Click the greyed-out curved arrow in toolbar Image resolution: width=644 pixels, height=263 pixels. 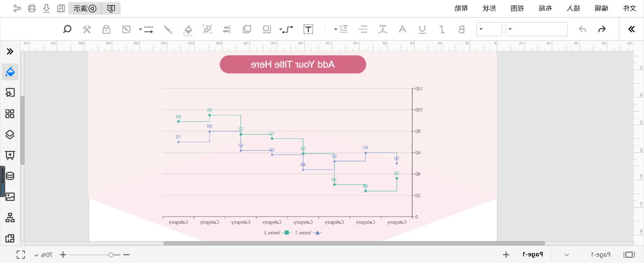tap(582, 29)
